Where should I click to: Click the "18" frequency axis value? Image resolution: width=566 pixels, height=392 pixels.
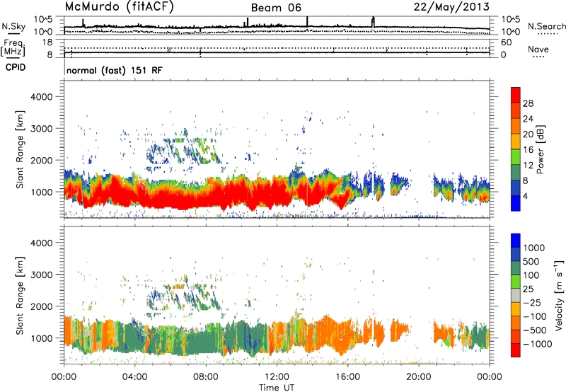47,42
